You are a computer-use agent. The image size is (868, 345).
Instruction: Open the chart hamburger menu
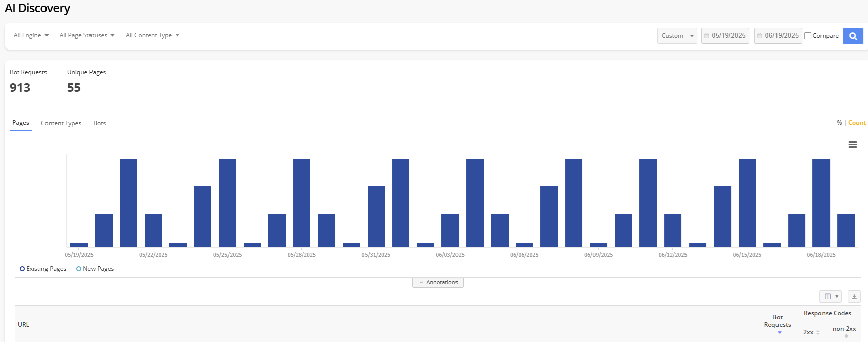pos(852,145)
